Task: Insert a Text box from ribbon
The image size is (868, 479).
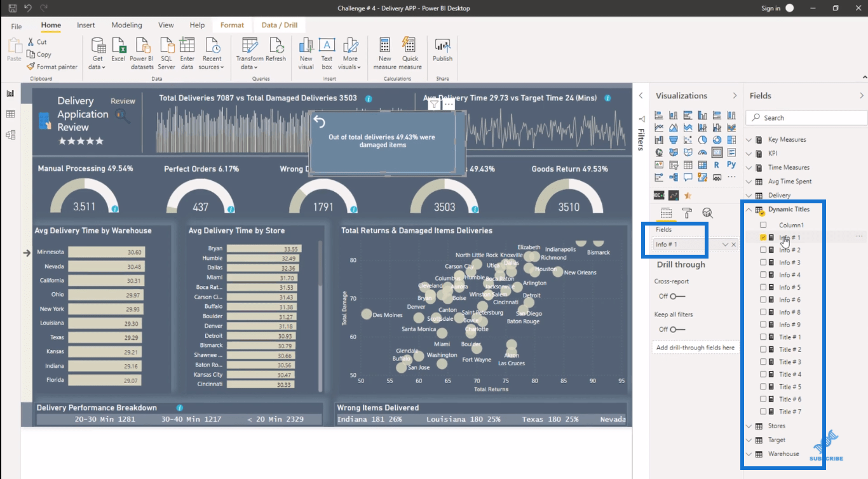Action: (x=327, y=53)
